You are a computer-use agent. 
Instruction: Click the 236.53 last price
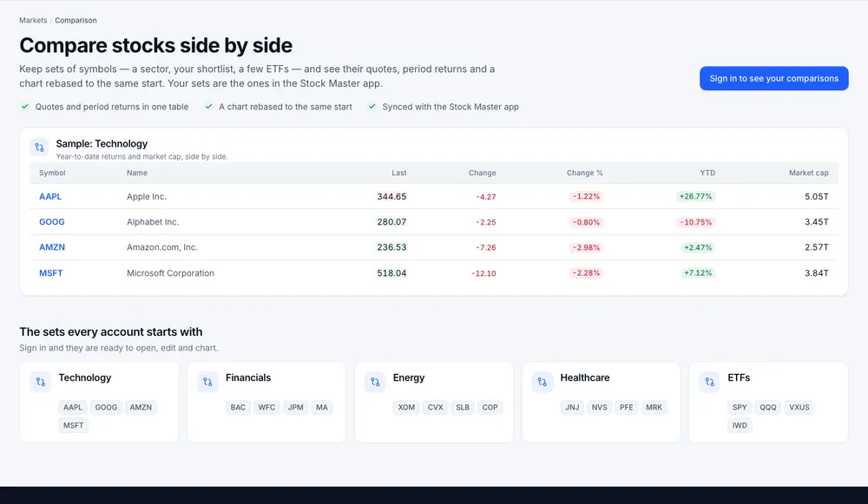391,247
